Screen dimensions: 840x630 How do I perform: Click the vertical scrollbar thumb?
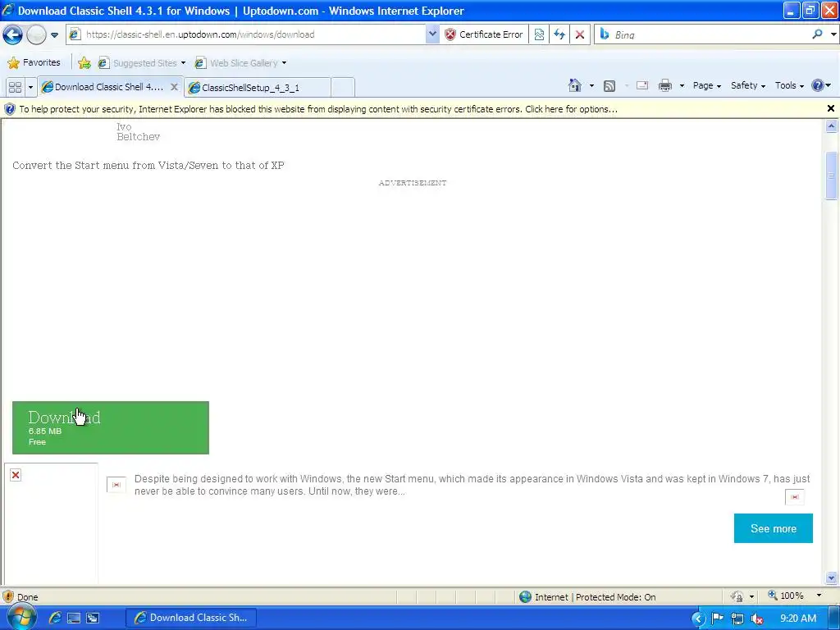(831, 176)
